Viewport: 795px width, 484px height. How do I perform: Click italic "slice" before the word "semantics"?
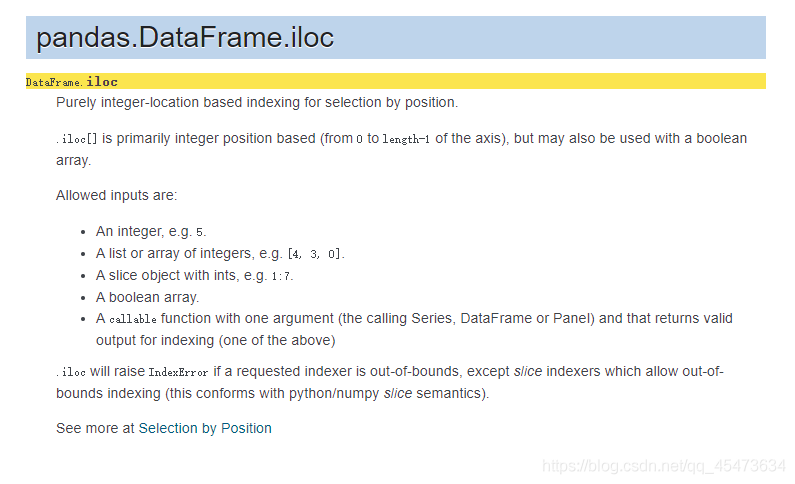(398, 393)
